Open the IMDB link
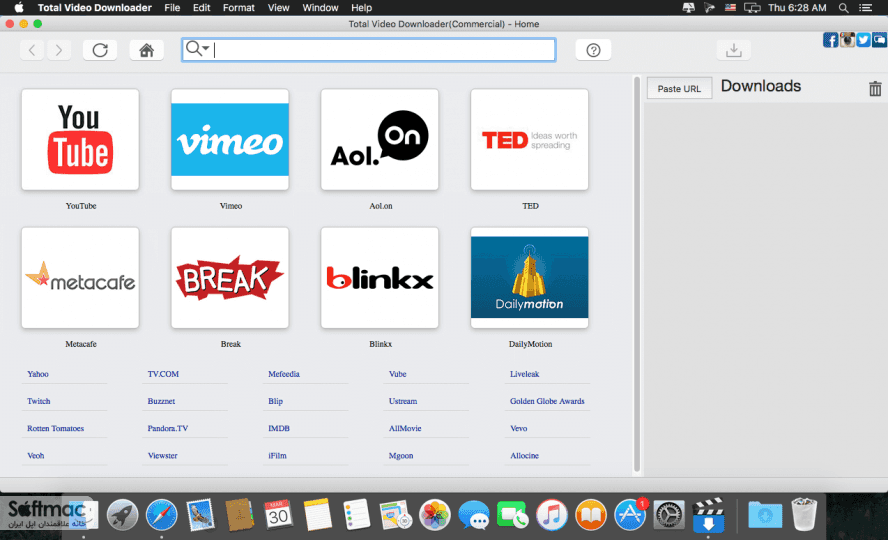Image resolution: width=888 pixels, height=540 pixels. tap(279, 428)
